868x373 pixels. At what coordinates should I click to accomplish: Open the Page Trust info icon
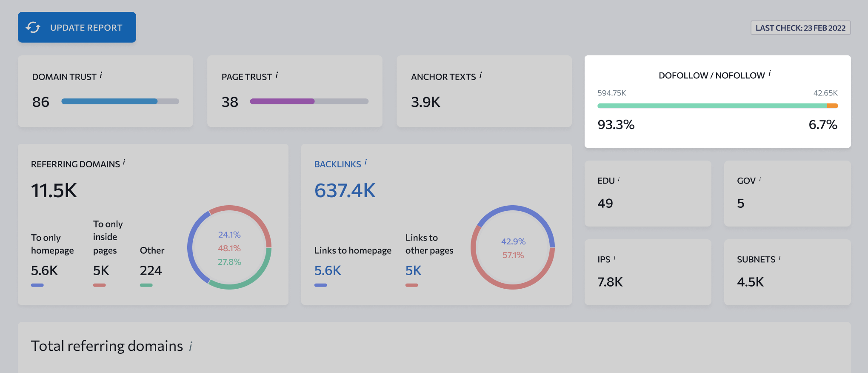(277, 75)
